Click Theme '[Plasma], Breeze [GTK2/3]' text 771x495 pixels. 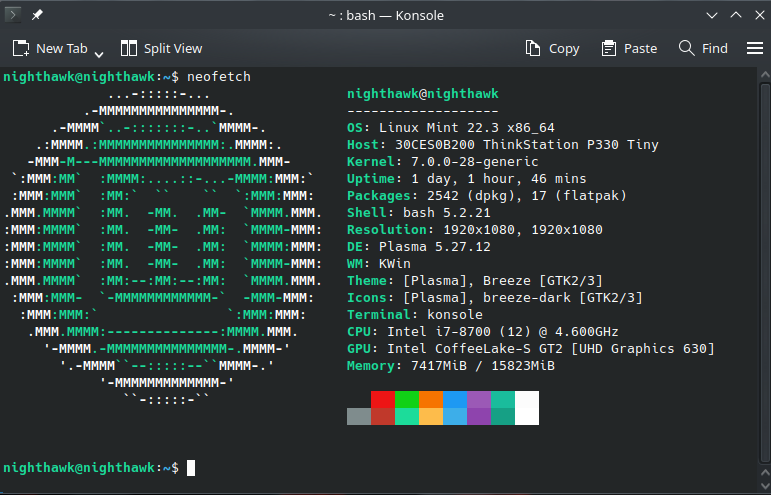(503, 281)
